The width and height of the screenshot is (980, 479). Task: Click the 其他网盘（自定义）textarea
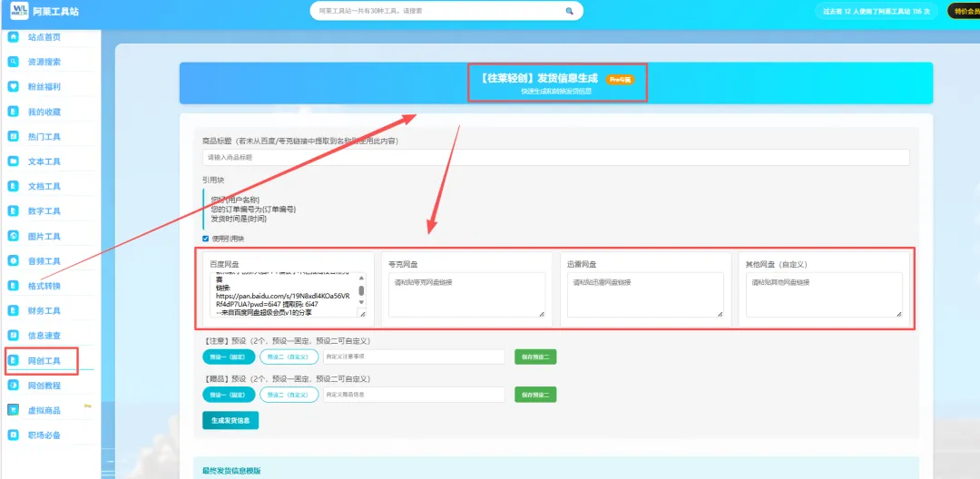click(824, 295)
